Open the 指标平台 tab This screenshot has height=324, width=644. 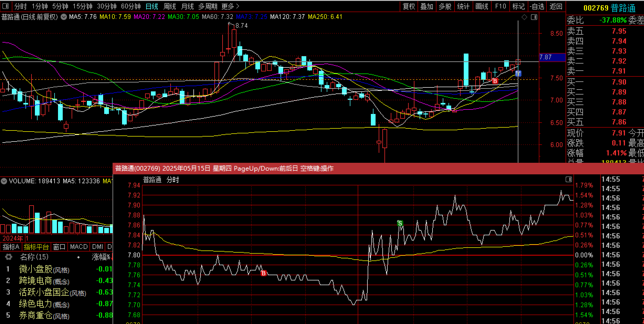click(x=36, y=247)
